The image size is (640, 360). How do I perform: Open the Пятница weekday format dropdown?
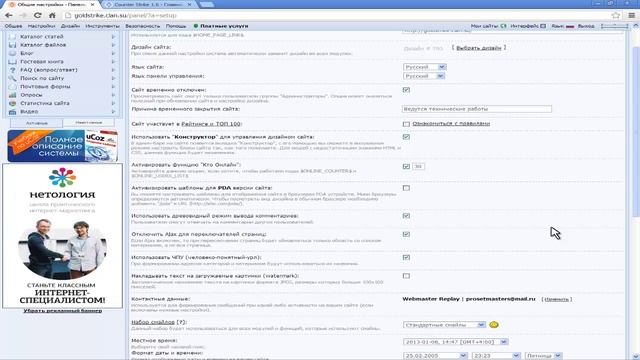(x=544, y=356)
